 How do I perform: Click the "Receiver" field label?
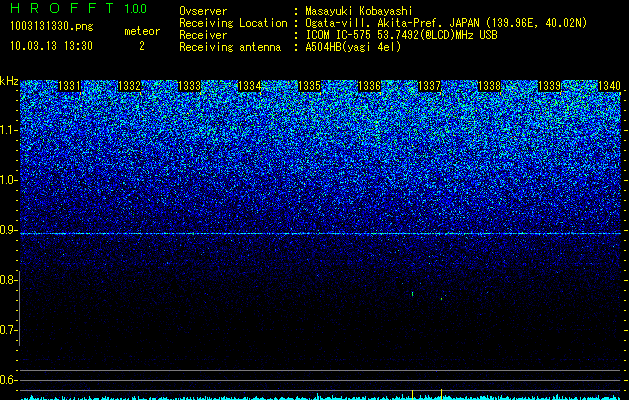point(203,35)
